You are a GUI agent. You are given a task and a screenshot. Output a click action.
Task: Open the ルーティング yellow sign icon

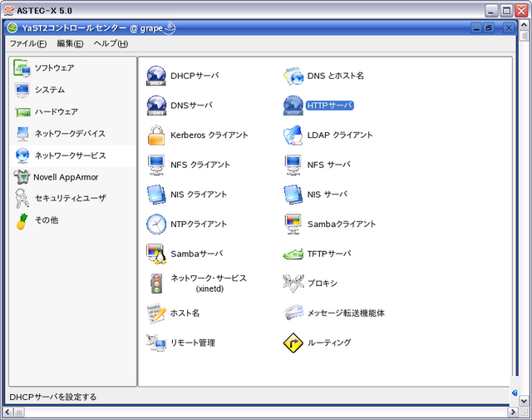293,343
